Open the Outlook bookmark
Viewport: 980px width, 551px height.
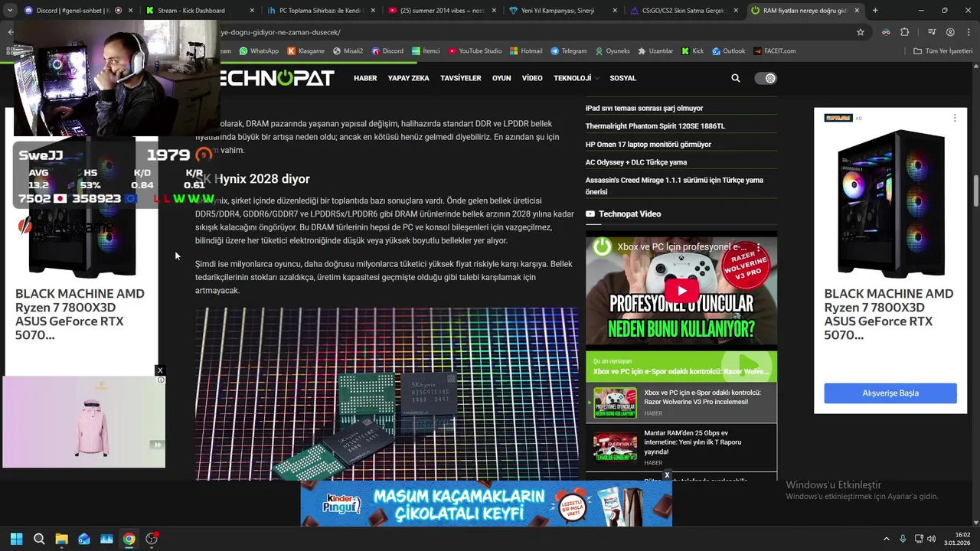[728, 51]
